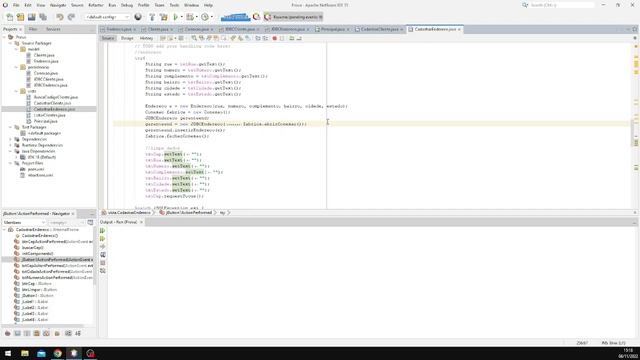Click the red Stop icon in Output panel
Screen dimensions: 640x360
tap(103, 263)
